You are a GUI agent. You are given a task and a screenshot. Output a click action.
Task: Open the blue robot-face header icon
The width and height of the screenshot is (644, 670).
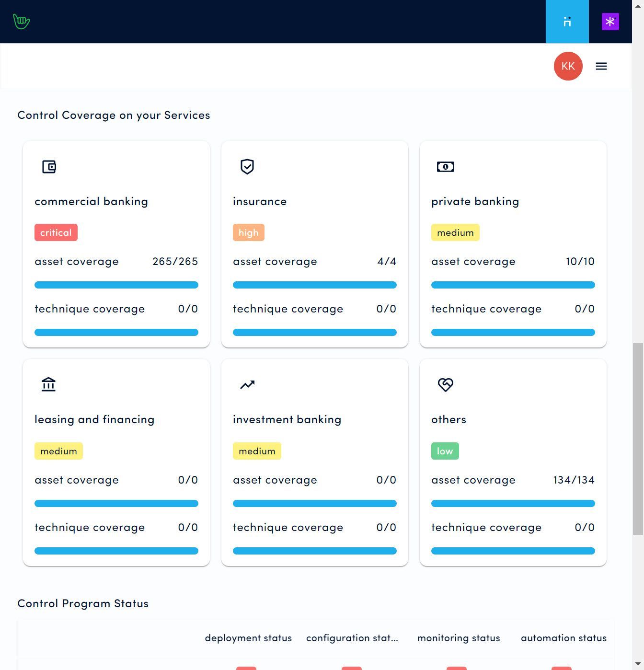tap(567, 22)
